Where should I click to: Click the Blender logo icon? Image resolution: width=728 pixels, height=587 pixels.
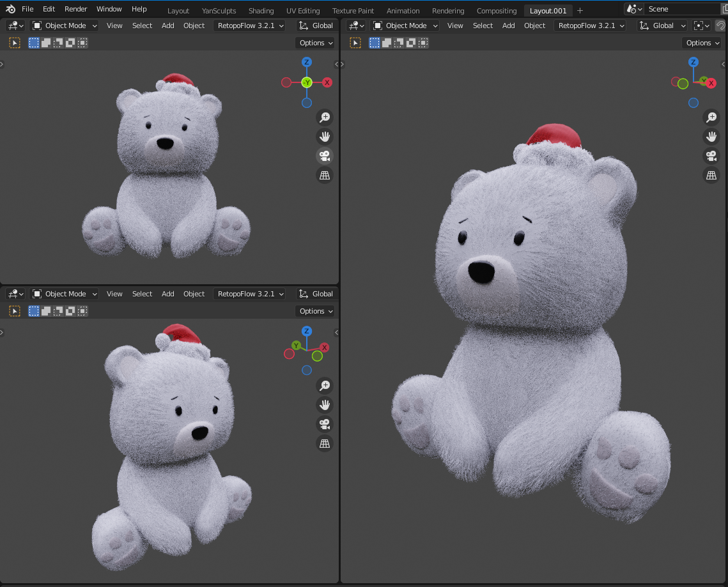[x=10, y=9]
